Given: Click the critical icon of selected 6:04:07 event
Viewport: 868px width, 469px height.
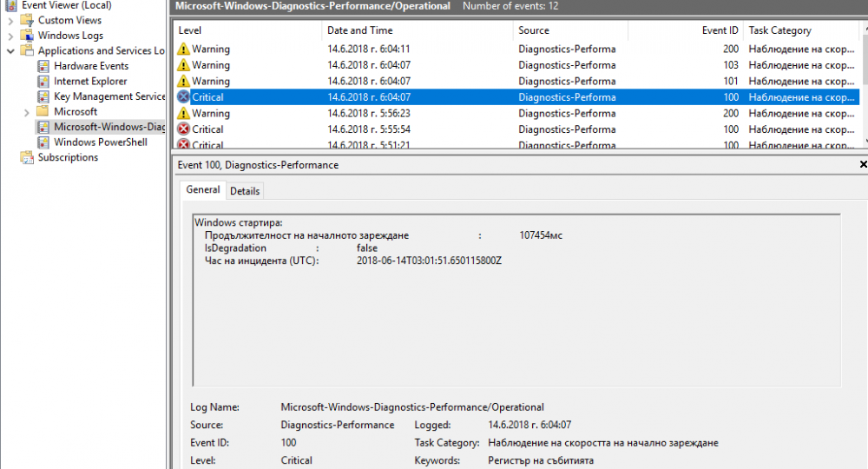Looking at the screenshot, I should click(x=183, y=97).
